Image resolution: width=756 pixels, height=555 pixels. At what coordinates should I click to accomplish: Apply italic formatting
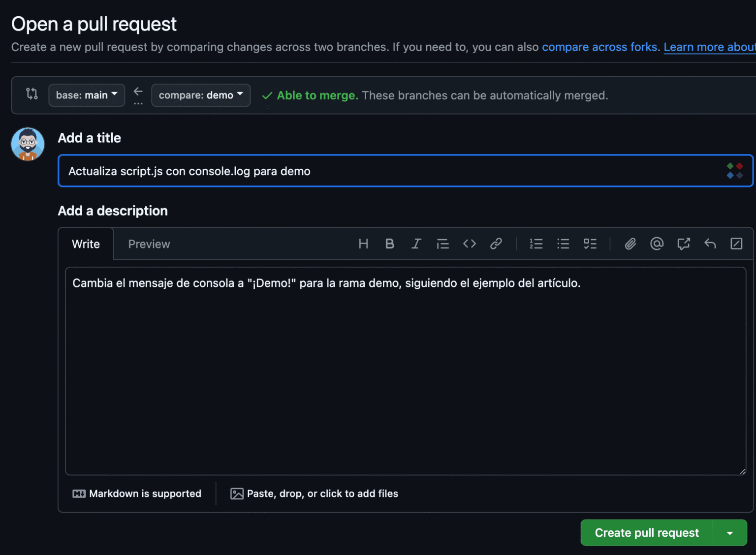click(416, 244)
